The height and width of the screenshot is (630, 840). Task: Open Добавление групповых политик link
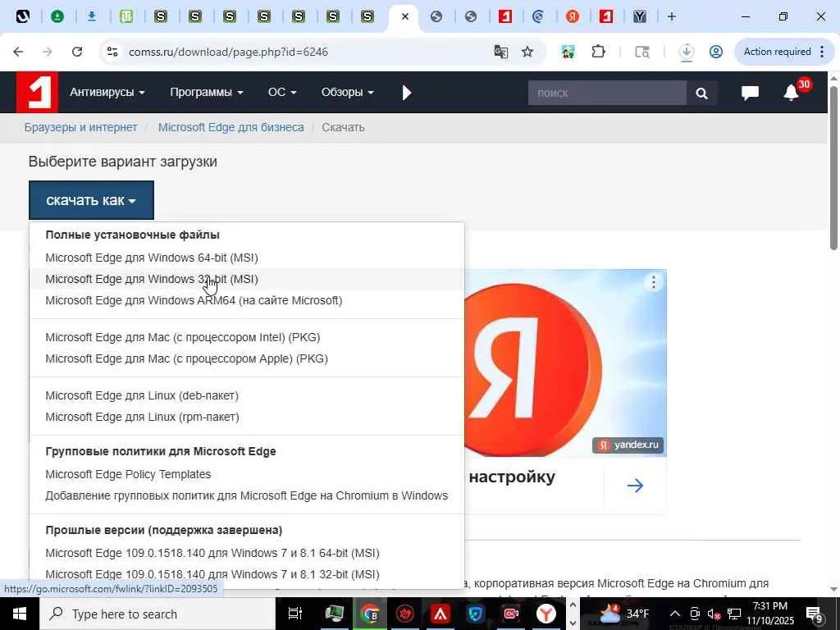pos(246,496)
